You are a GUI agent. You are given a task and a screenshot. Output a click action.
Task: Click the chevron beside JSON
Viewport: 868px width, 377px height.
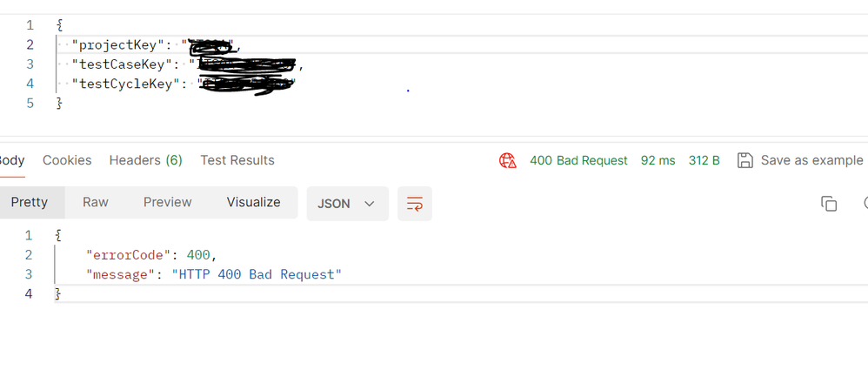pos(370,204)
